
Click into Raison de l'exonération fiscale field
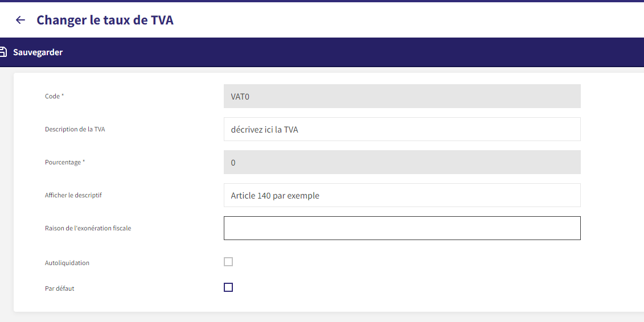pyautogui.click(x=402, y=228)
